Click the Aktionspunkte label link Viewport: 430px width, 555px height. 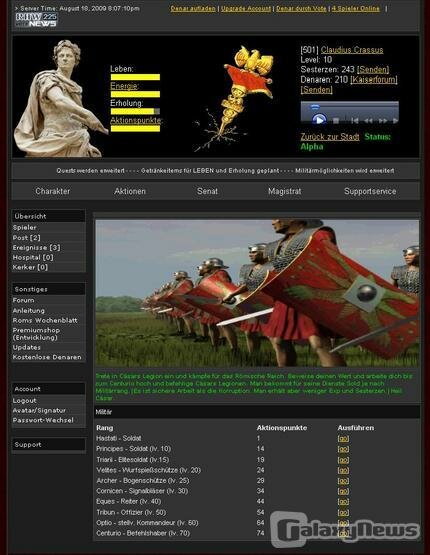point(136,120)
